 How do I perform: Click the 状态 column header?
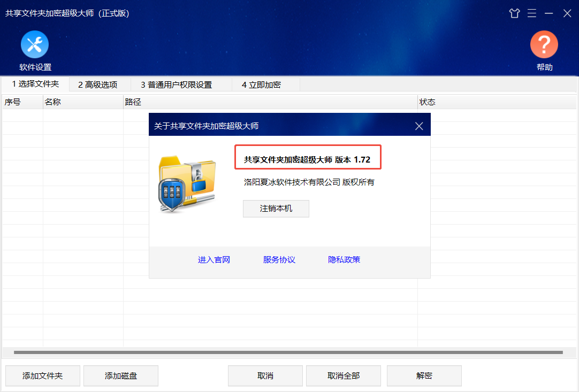pyautogui.click(x=497, y=102)
